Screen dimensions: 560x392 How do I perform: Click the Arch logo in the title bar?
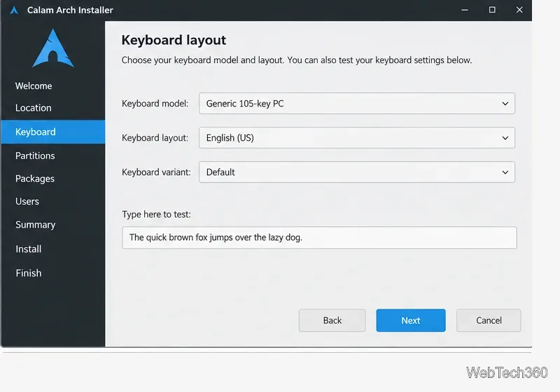[x=14, y=10]
